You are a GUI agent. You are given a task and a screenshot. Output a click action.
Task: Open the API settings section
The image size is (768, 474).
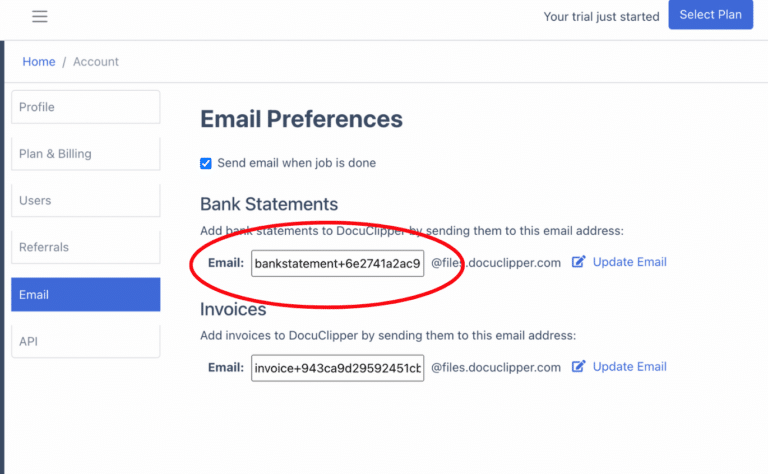point(85,341)
